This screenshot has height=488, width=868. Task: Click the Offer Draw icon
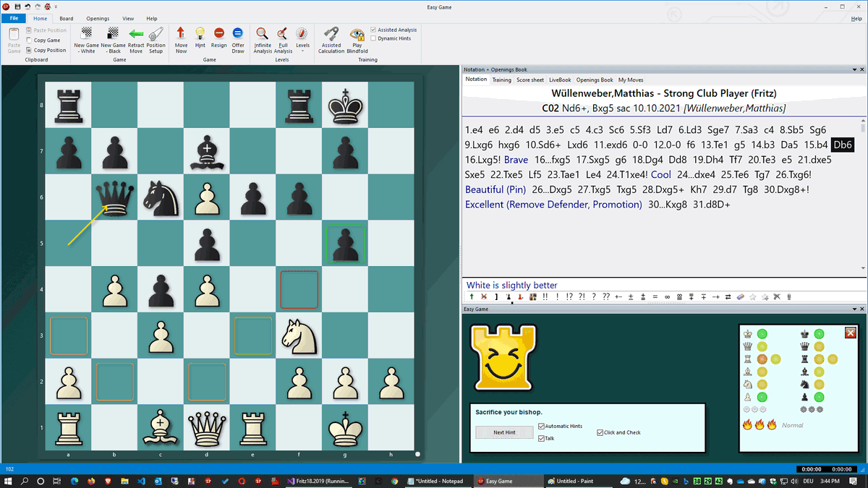pos(238,34)
